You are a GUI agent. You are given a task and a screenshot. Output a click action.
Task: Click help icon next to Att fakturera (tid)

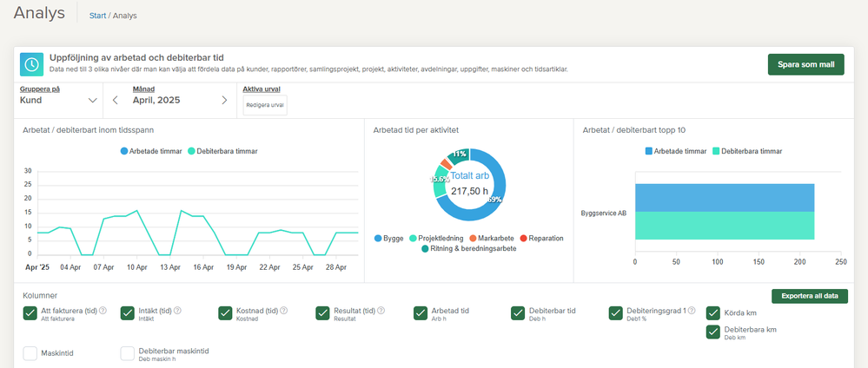[x=103, y=311]
